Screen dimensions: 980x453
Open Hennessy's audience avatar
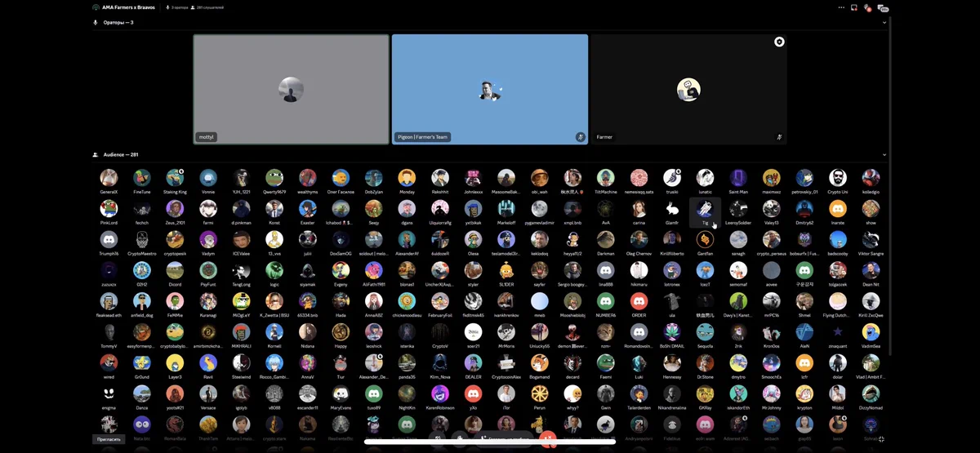(x=672, y=363)
